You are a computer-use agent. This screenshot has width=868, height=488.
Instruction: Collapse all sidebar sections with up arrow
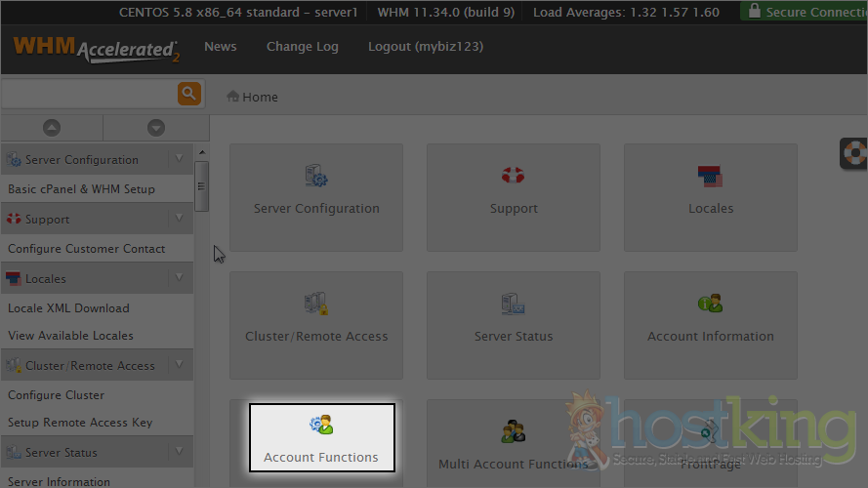52,128
